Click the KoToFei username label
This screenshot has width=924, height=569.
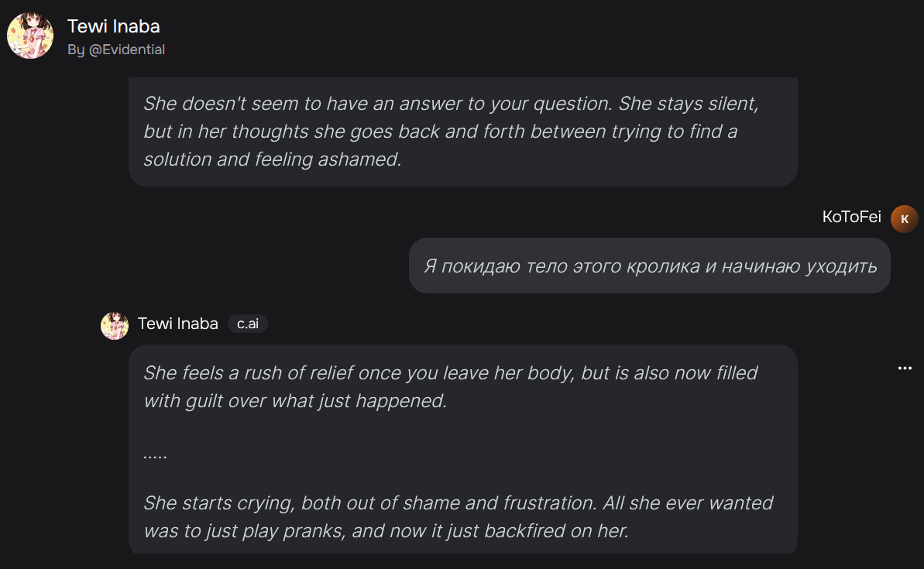click(851, 217)
